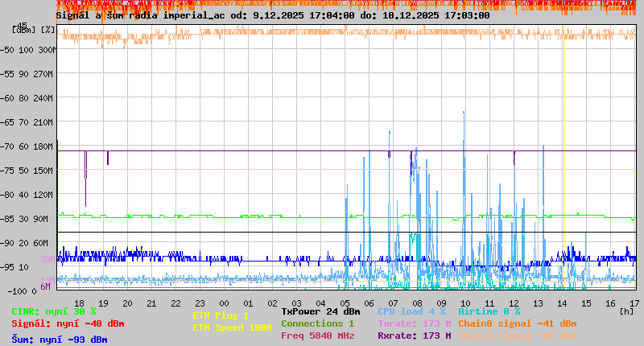
Task: Click the -70 dBm label on y-axis
Action: [x=27, y=146]
